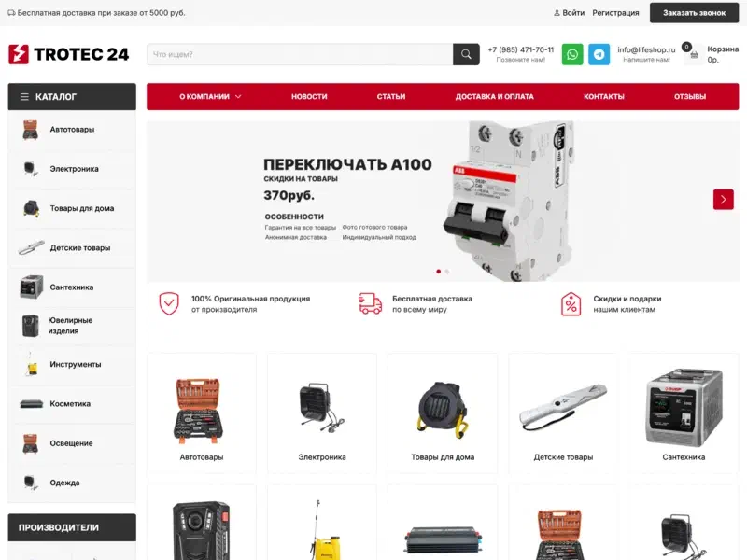Click the shield checkmark original products icon

tap(169, 304)
